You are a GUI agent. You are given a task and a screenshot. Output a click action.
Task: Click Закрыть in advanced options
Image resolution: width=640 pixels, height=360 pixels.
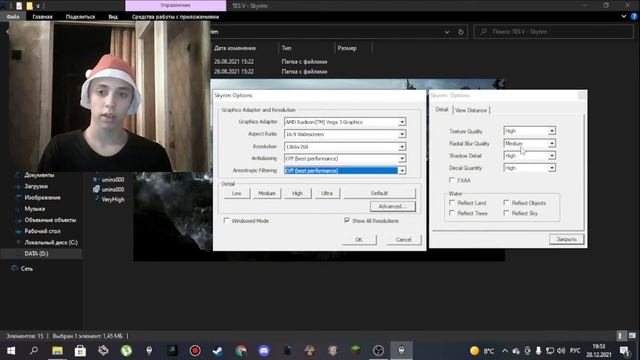[567, 239]
